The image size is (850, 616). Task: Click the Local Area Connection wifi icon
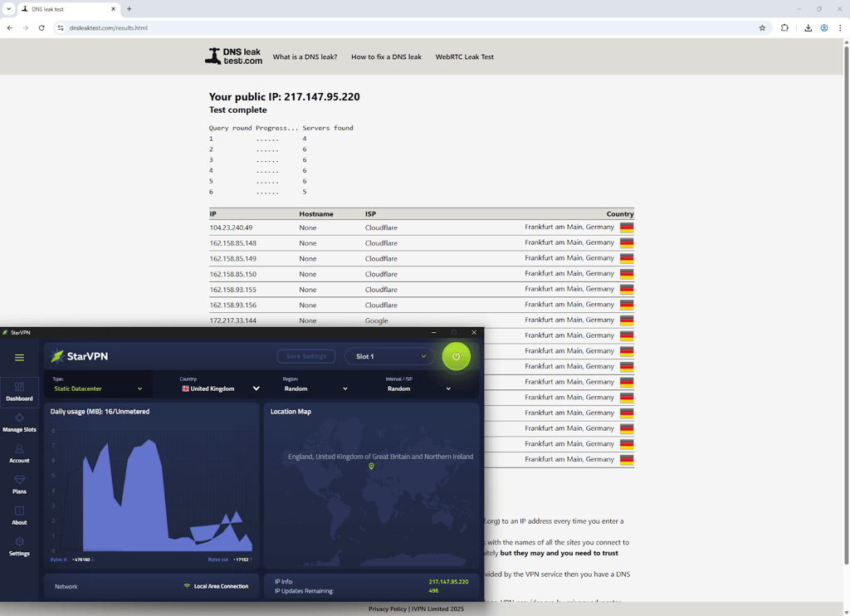pos(187,586)
